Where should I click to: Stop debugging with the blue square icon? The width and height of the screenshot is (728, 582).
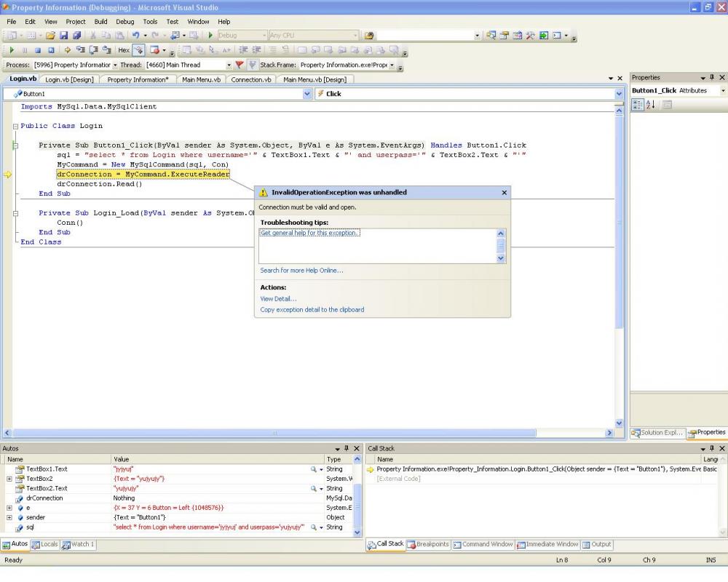click(38, 50)
